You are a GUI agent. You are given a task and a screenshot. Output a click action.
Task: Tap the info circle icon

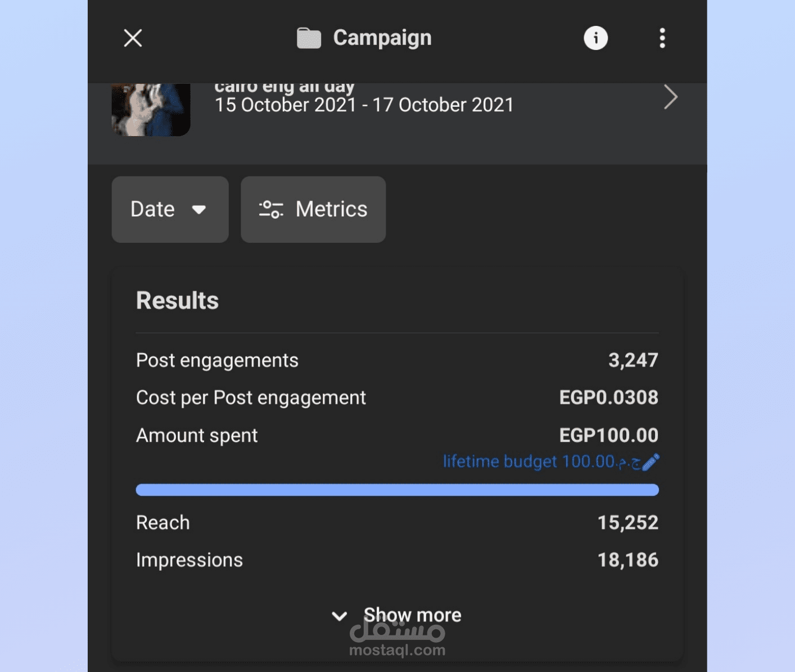tap(595, 38)
